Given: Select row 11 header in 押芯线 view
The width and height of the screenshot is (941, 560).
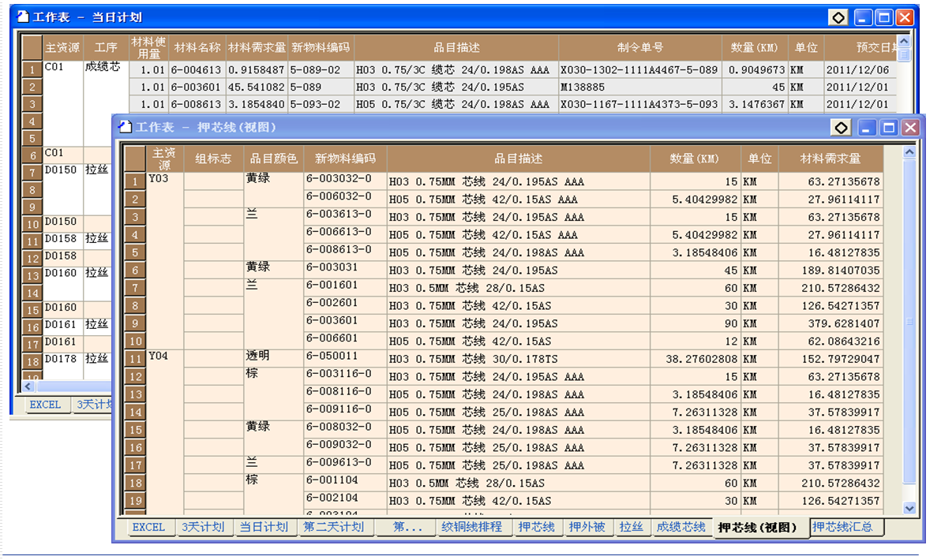Looking at the screenshot, I should [135, 359].
